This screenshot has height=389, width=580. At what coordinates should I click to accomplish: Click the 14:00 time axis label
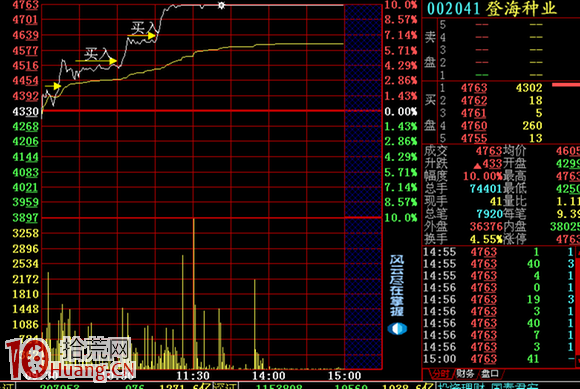[269, 376]
